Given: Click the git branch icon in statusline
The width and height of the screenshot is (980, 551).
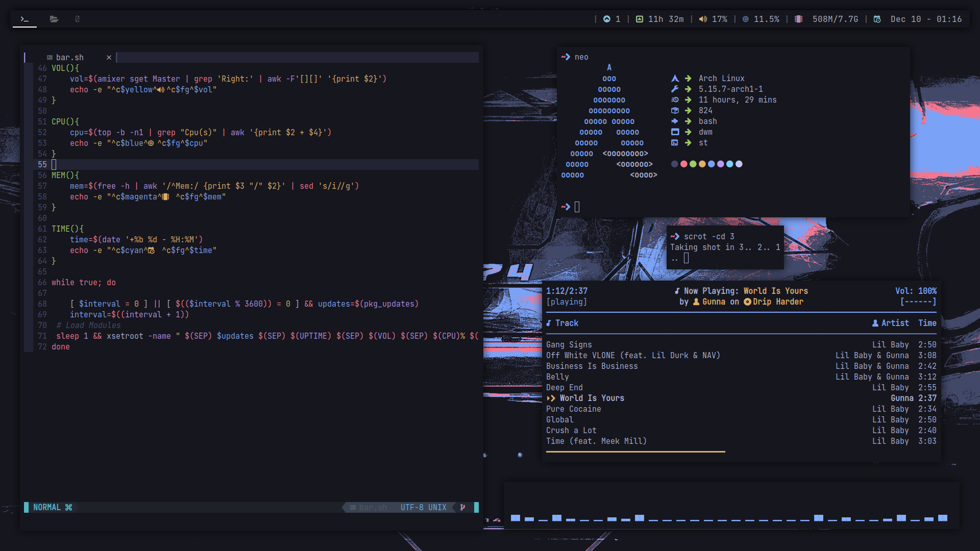Looking at the screenshot, I should tap(462, 507).
